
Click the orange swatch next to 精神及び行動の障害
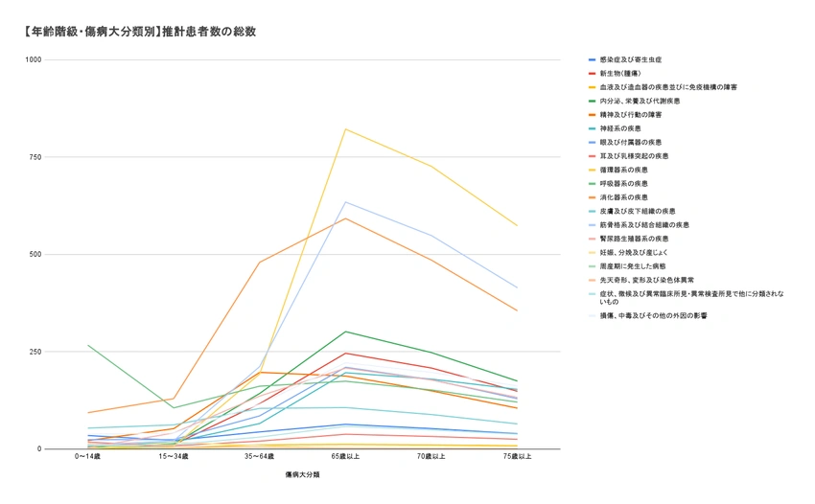592,114
